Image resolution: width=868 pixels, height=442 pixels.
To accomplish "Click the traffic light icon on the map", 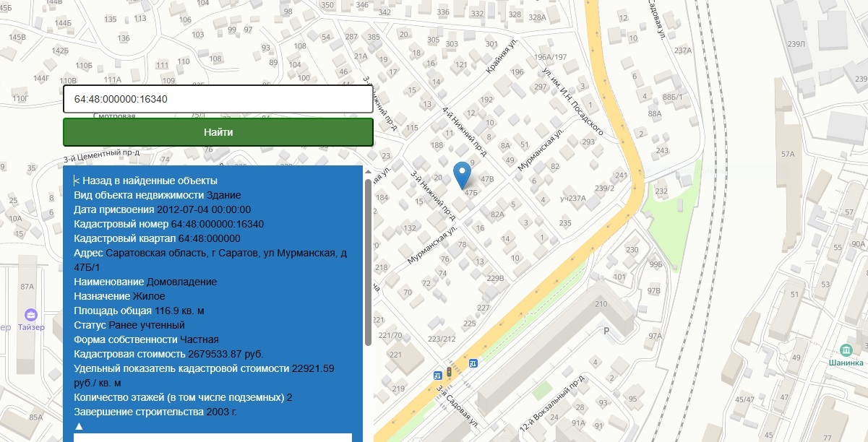I will pos(449,371).
